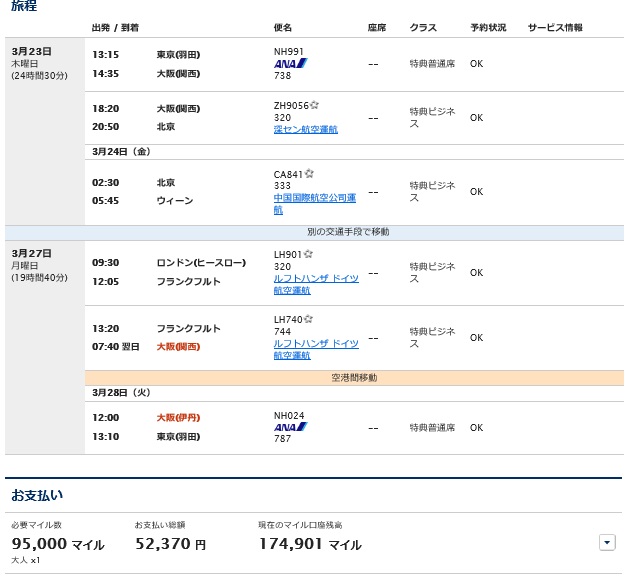The height and width of the screenshot is (579, 631).
Task: Click the 便名 column header
Action: point(283,28)
